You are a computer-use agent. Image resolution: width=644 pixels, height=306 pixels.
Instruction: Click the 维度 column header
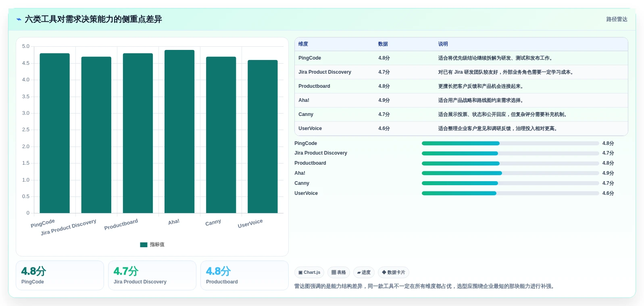(x=303, y=44)
